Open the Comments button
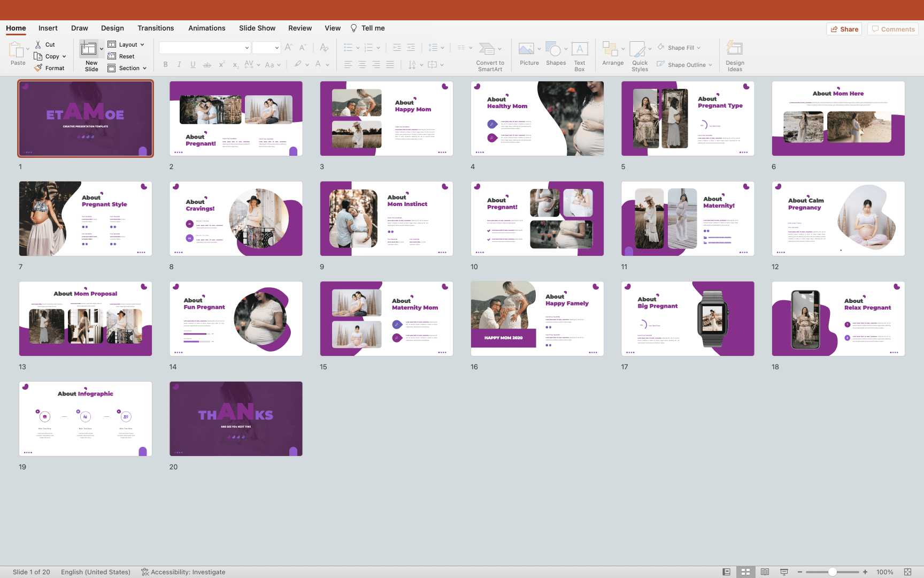924x578 pixels. click(x=893, y=29)
